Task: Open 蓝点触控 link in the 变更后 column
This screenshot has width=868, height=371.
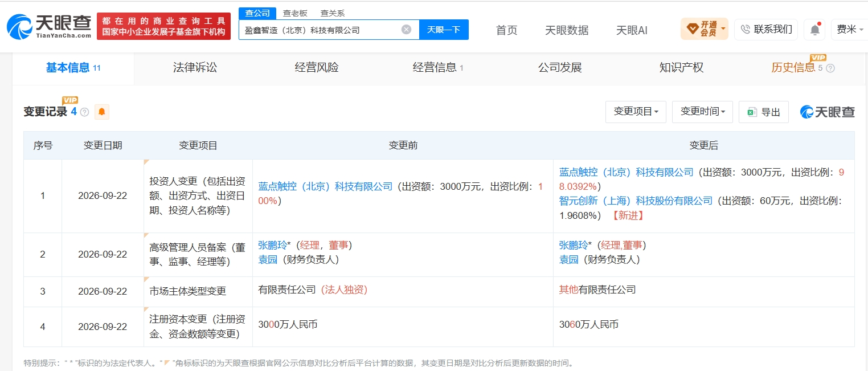Action: click(627, 172)
